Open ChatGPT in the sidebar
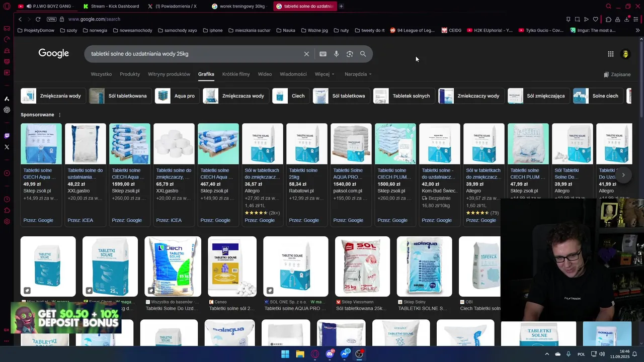The width and height of the screenshot is (644, 362). tap(7, 110)
